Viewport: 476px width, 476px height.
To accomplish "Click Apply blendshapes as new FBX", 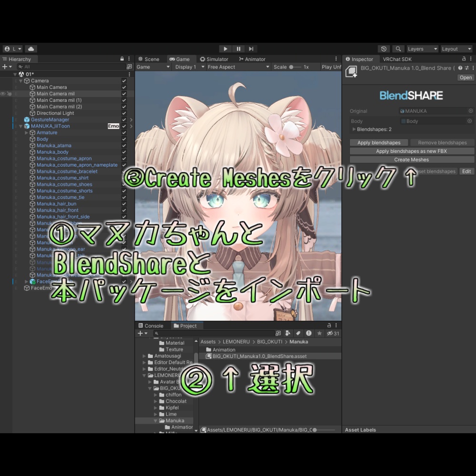I will click(411, 151).
